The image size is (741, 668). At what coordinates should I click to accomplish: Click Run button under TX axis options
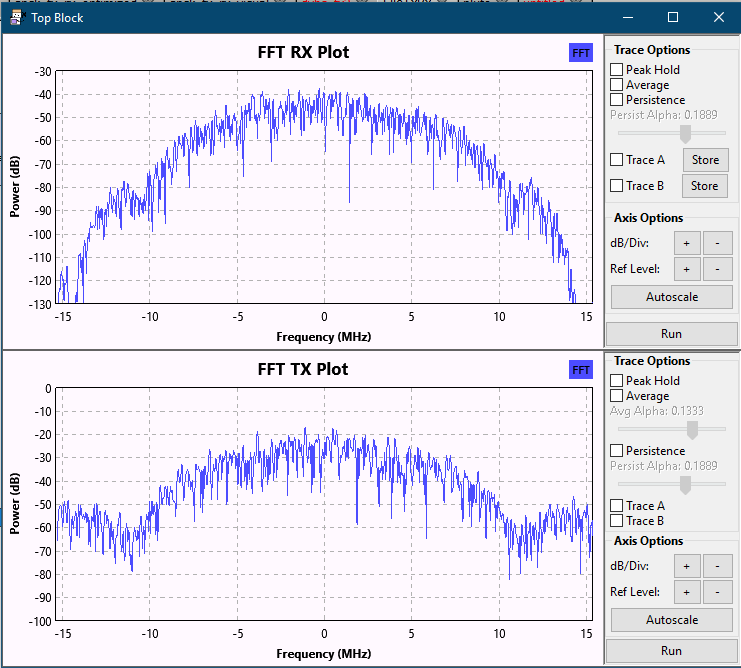click(671, 650)
